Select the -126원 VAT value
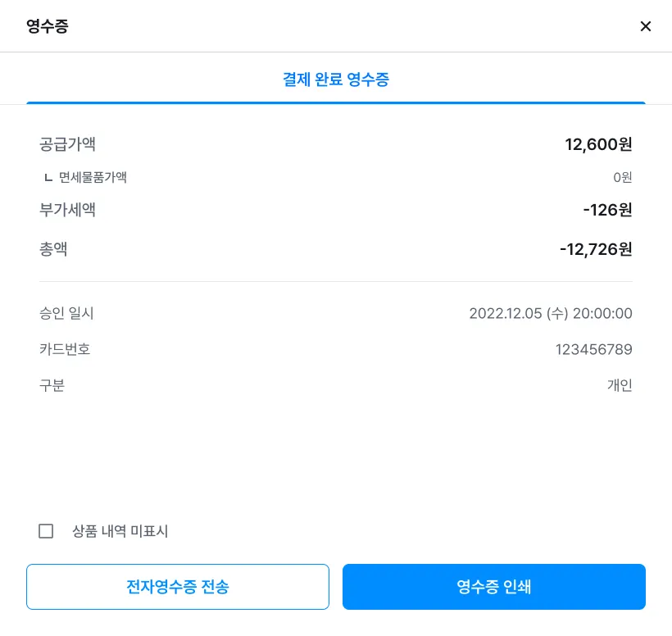Viewport: 672px width, 636px height. (607, 210)
